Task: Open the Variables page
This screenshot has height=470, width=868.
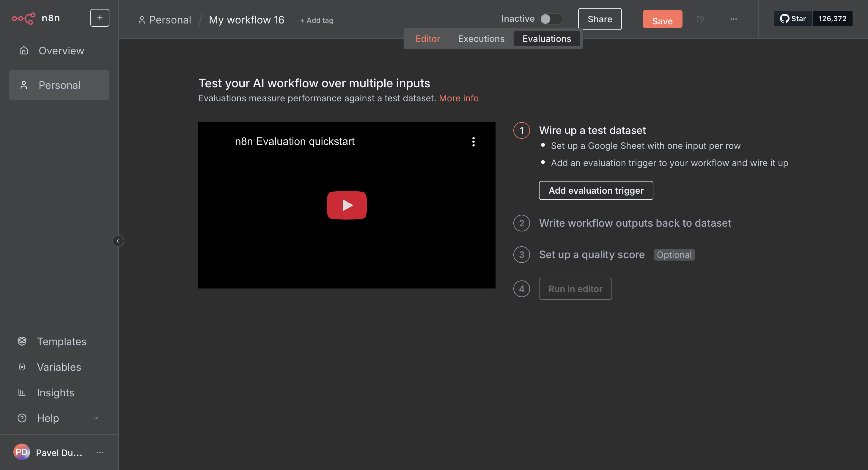Action: tap(59, 367)
